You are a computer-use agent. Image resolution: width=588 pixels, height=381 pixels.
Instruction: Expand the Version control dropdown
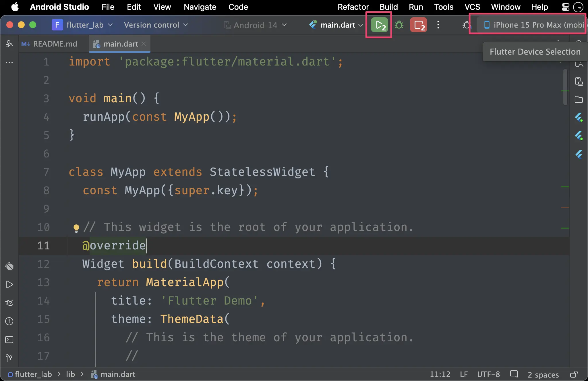click(156, 25)
